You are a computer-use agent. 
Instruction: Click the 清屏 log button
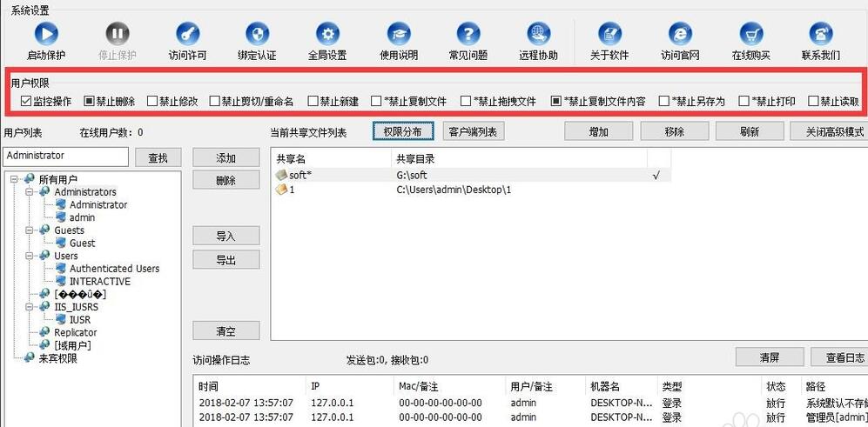770,357
